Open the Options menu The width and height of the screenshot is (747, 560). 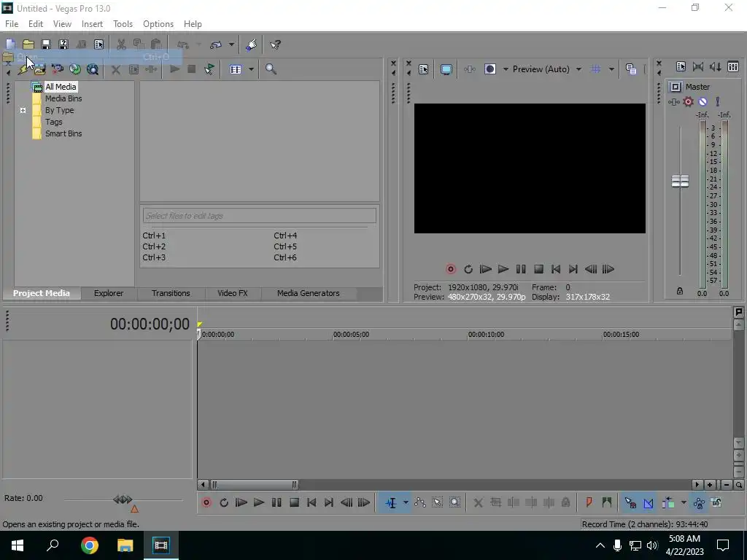pyautogui.click(x=158, y=24)
